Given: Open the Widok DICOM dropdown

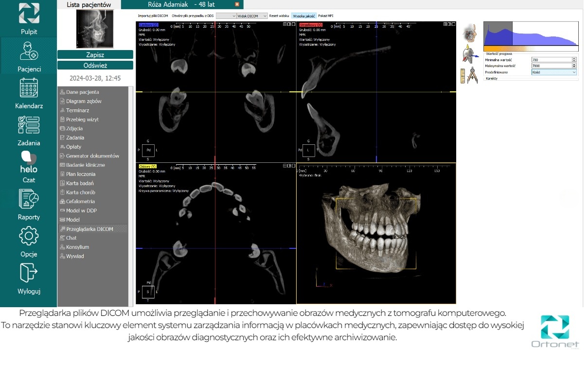Looking at the screenshot, I should click(x=252, y=16).
